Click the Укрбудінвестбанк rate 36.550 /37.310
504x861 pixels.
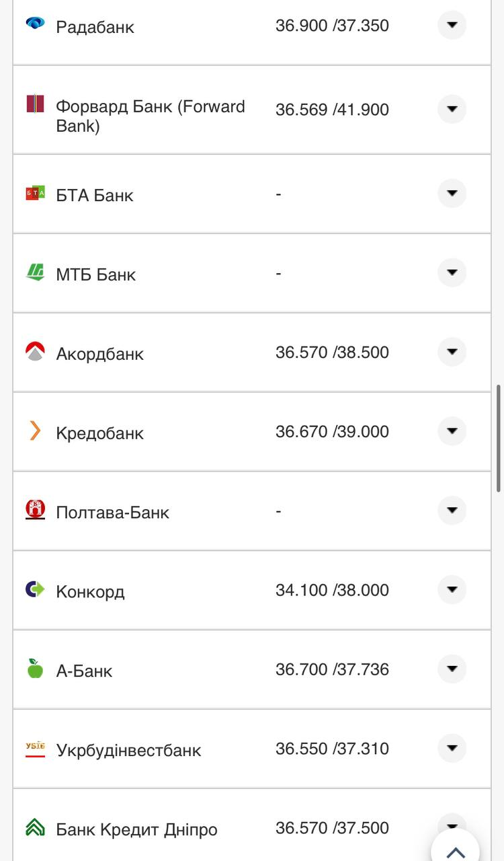[332, 749]
